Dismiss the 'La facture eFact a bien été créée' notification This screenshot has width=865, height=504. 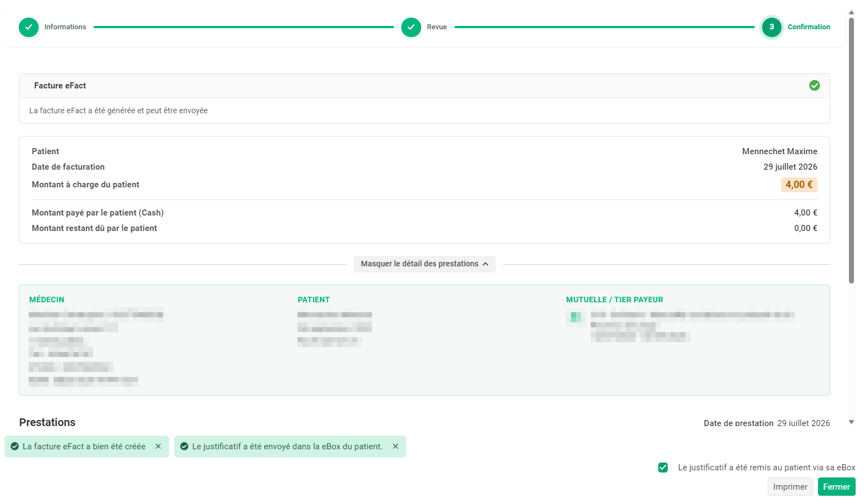[x=158, y=447]
